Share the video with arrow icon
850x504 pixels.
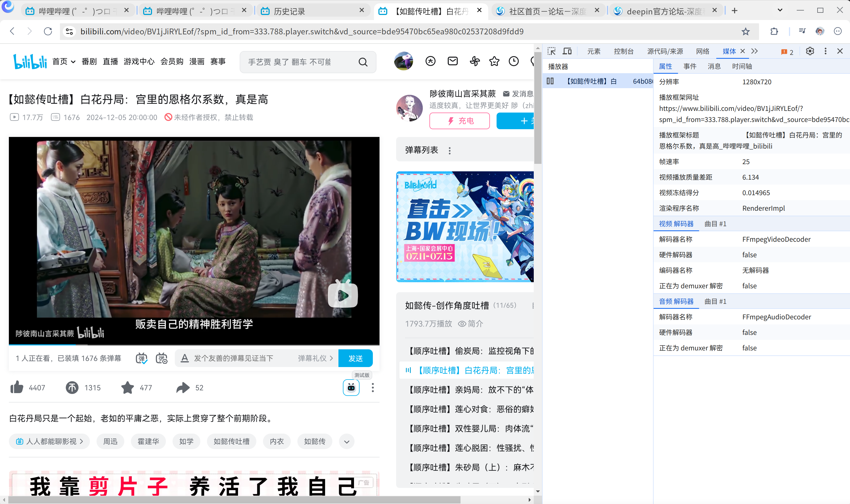(183, 388)
